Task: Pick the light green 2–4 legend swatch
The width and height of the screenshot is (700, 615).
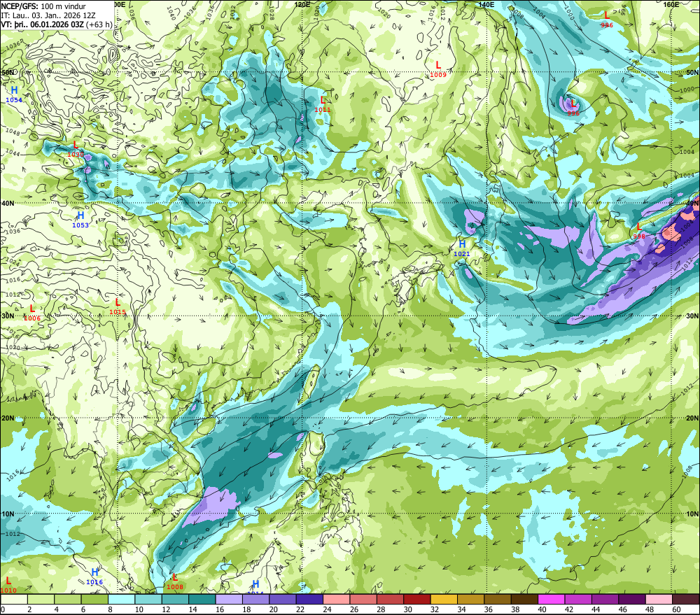Action: 41,599
